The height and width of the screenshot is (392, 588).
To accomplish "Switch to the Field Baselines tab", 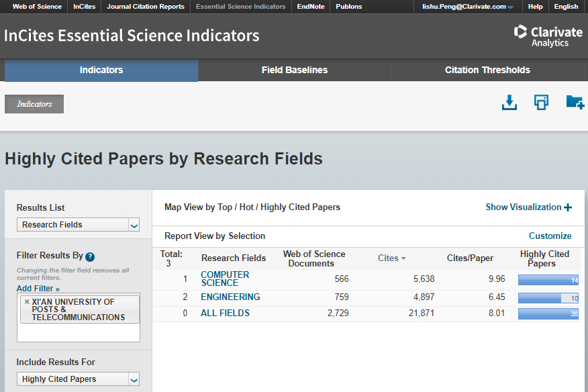I will pyautogui.click(x=295, y=70).
